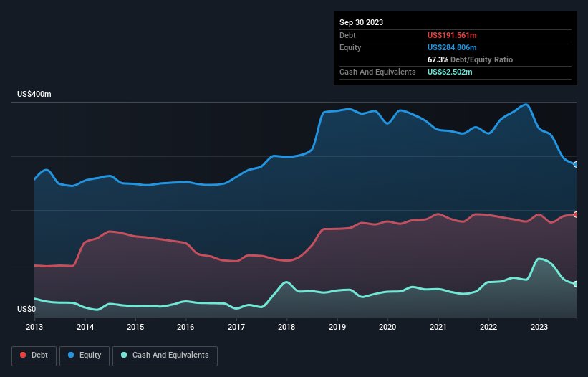
Task: Click the Debt label in tooltip
Action: pyautogui.click(x=347, y=35)
